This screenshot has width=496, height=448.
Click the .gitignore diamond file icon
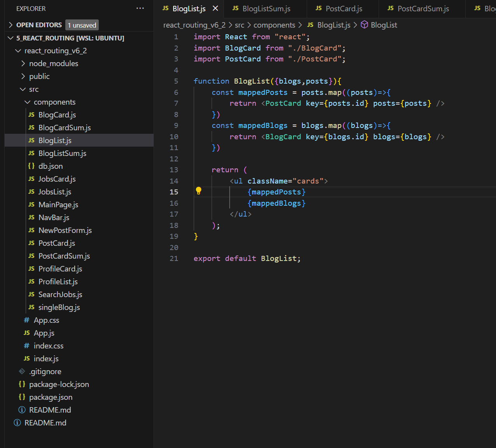tap(22, 371)
